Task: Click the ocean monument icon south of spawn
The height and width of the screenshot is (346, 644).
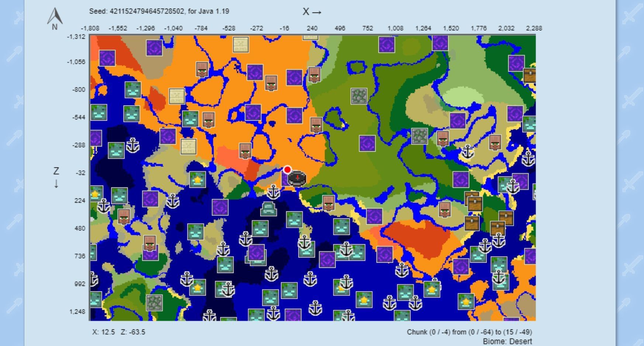Action: point(268,209)
